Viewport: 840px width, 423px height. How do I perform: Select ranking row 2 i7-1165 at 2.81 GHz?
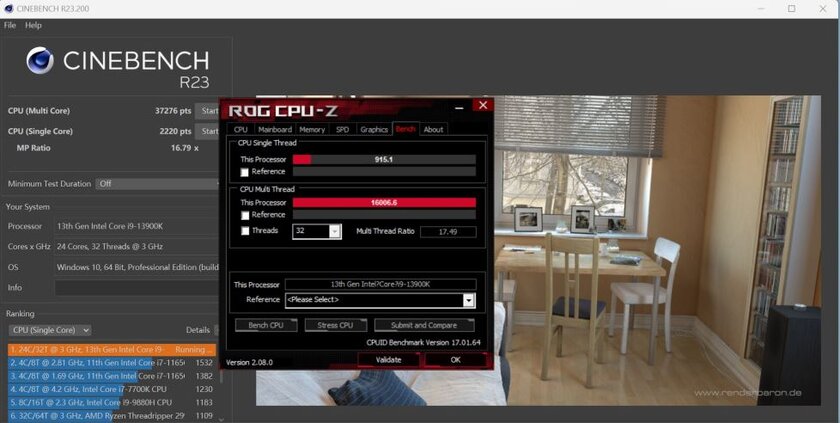111,362
